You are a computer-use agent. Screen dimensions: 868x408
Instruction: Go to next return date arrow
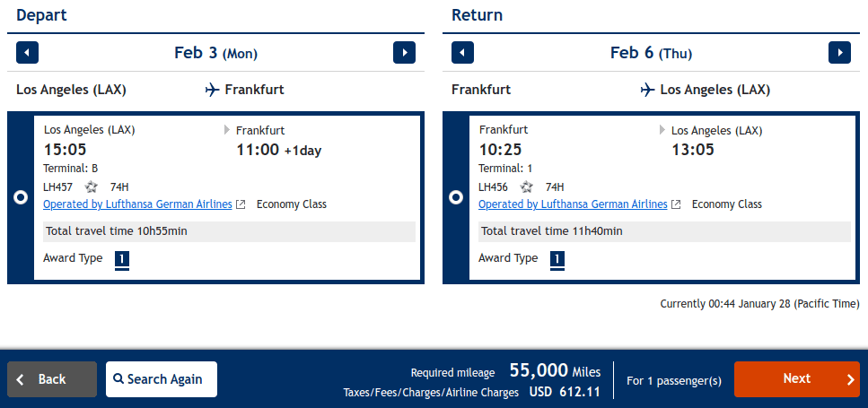tap(839, 53)
